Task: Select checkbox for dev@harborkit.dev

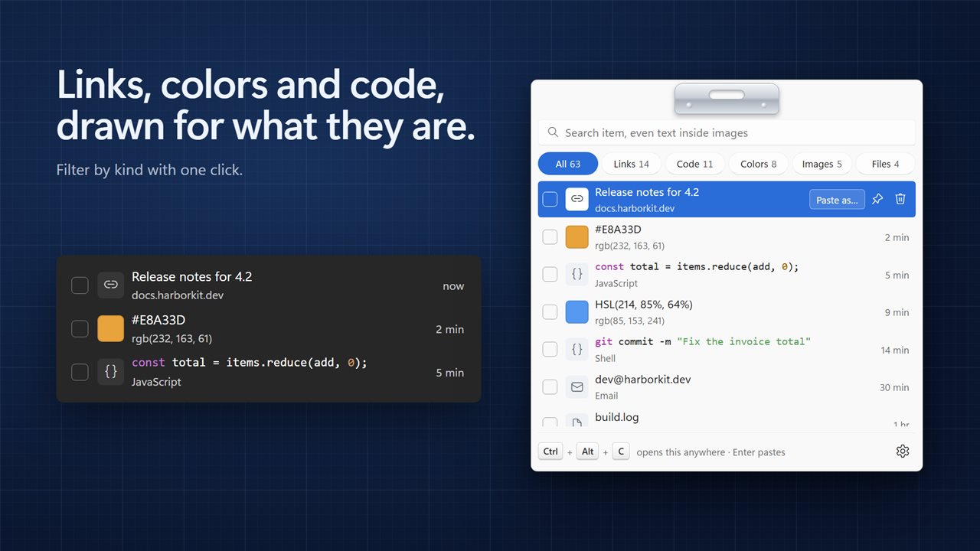Action: pyautogui.click(x=550, y=386)
